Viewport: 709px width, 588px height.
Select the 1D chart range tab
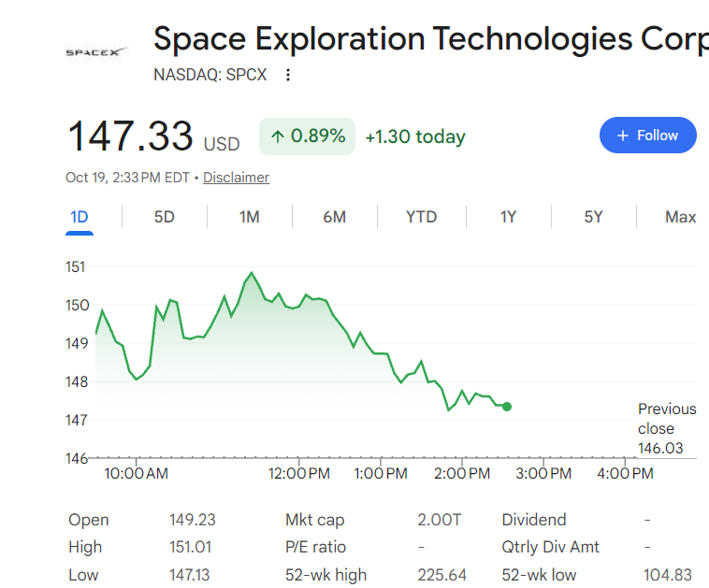point(80,218)
